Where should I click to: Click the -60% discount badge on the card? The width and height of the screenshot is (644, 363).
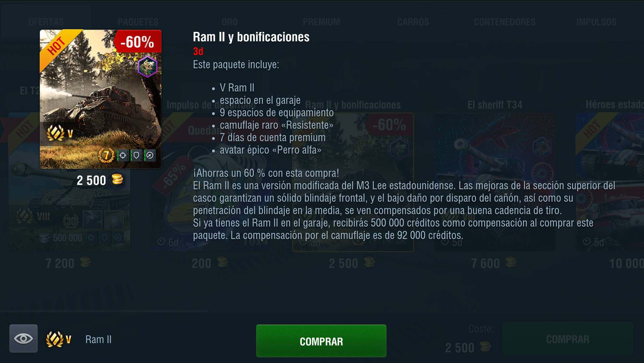coord(138,42)
